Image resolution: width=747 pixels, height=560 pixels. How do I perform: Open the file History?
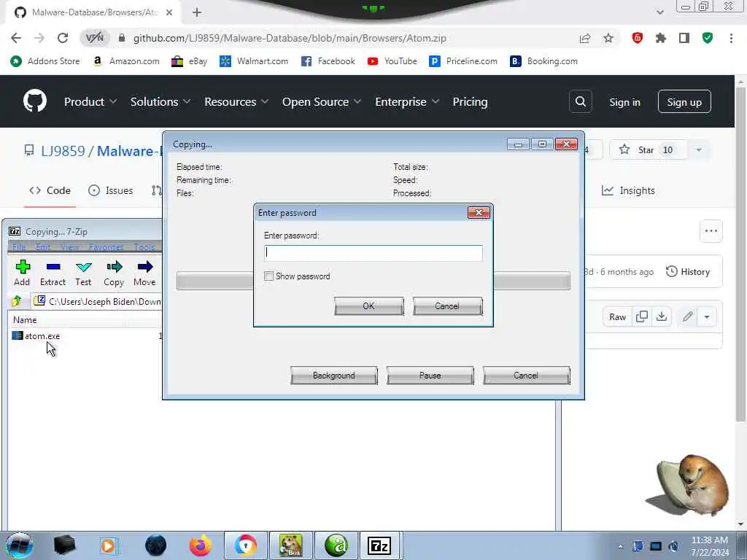pyautogui.click(x=688, y=272)
